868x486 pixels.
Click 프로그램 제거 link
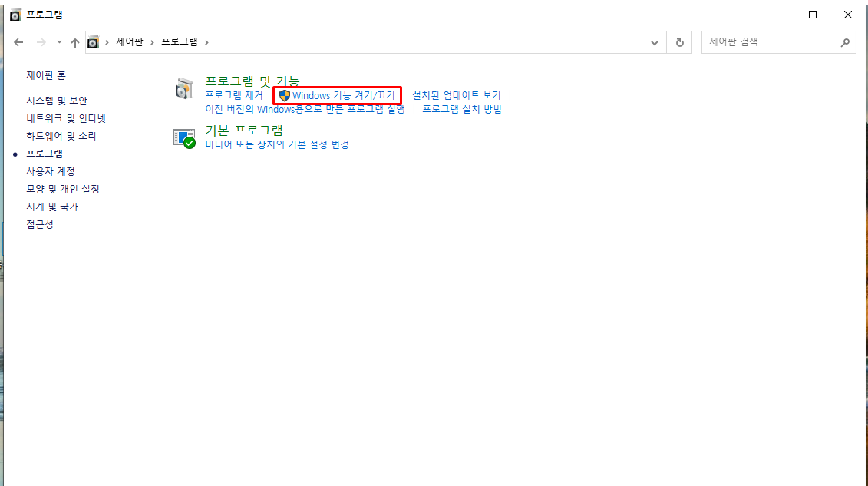(234, 95)
